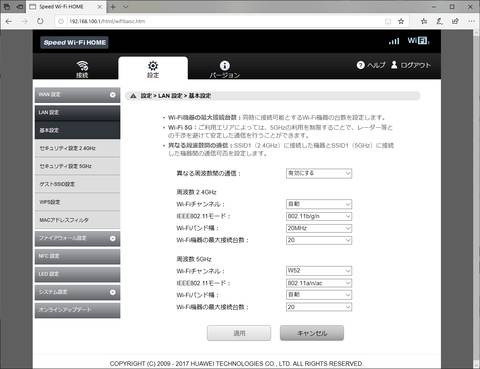480x369 pixels.
Task: Click the ログアウト logout link
Action: [411, 65]
